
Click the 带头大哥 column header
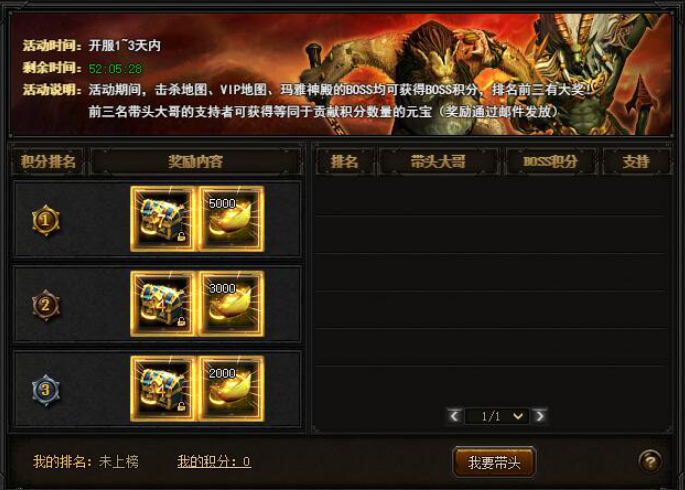[x=438, y=162]
